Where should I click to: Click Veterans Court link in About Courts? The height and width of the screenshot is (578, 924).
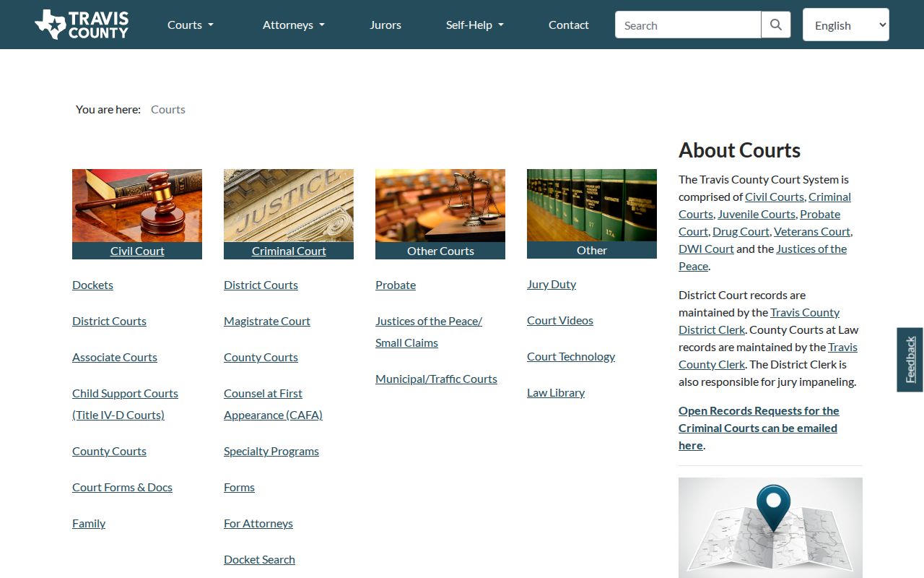tap(812, 231)
